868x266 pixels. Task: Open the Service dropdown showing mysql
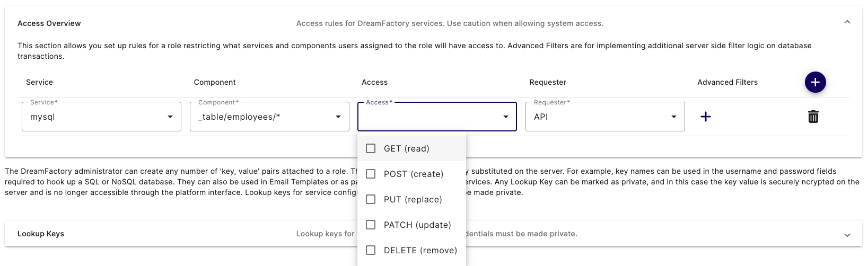pos(95,117)
